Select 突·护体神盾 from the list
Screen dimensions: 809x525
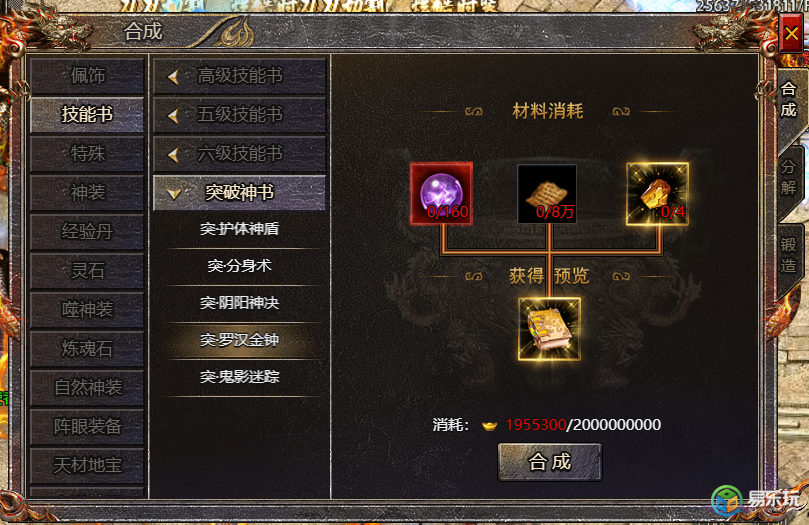(x=239, y=229)
